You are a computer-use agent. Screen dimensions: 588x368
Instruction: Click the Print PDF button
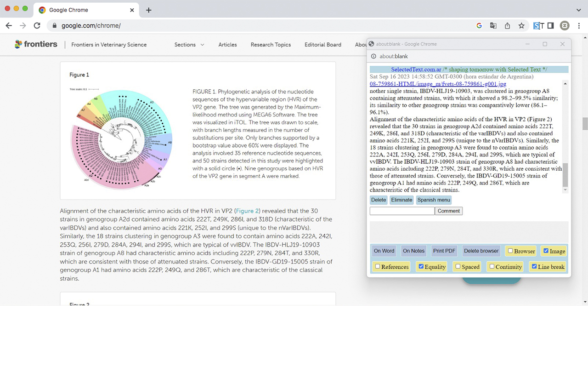tap(444, 251)
